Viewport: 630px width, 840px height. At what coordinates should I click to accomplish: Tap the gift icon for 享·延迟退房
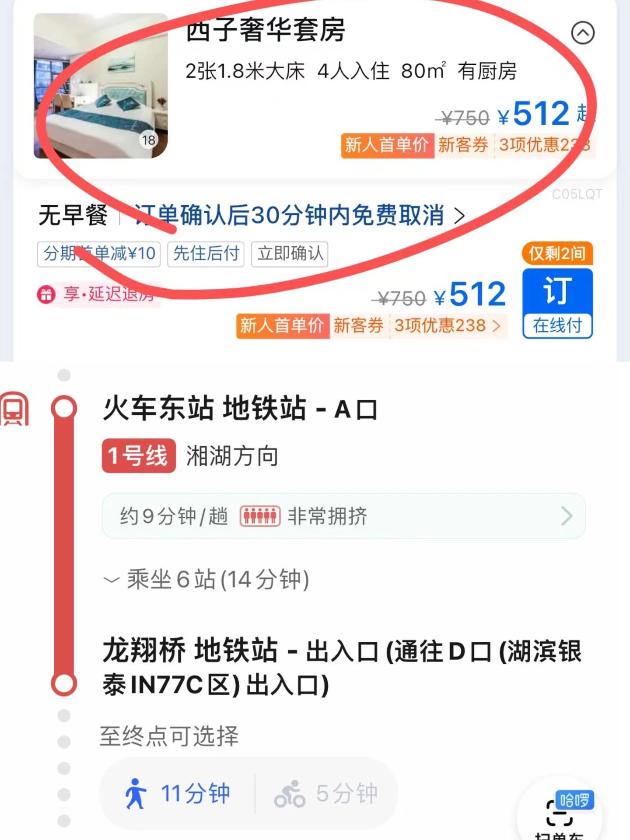46,294
